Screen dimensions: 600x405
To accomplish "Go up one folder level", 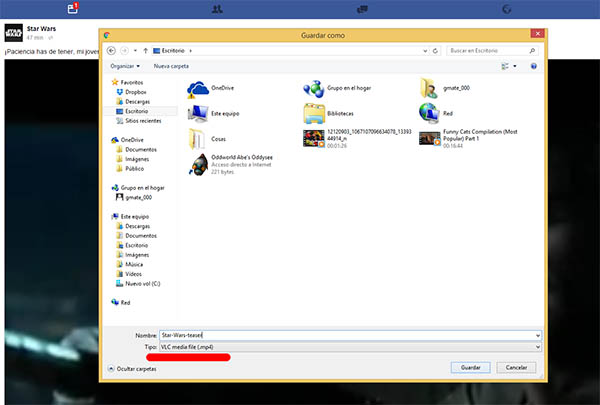I will tap(145, 51).
